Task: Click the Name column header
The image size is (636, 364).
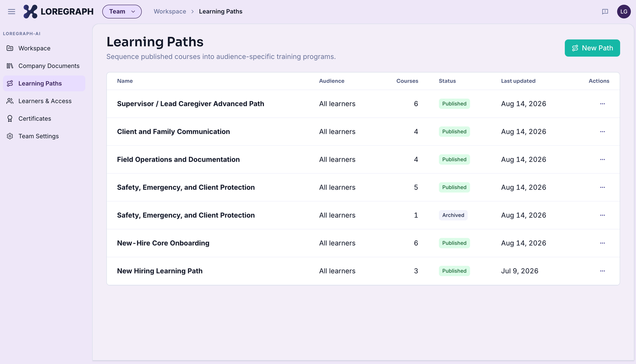Action: pyautogui.click(x=125, y=81)
